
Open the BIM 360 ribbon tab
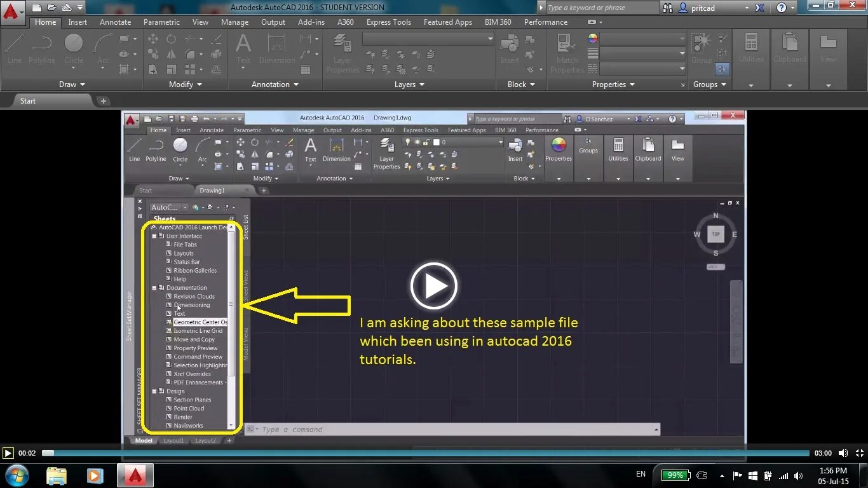pyautogui.click(x=498, y=22)
